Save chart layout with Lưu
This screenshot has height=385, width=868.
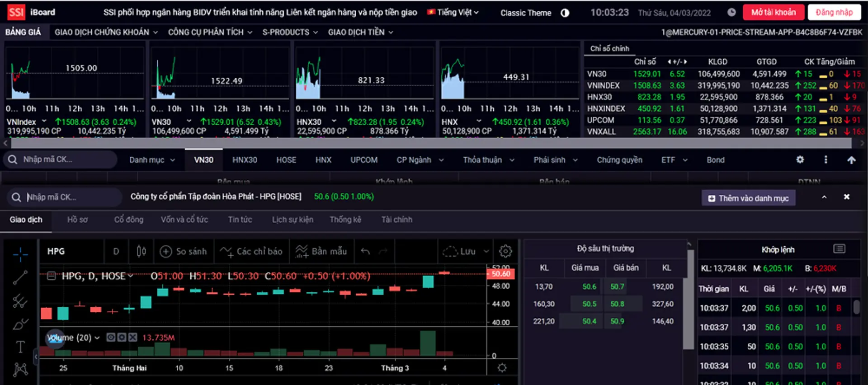459,251
